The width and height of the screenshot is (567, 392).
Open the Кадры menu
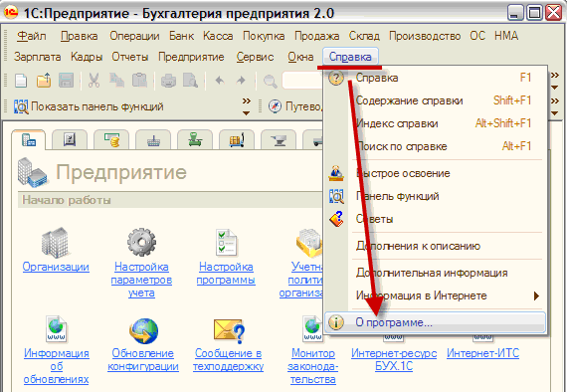(87, 57)
